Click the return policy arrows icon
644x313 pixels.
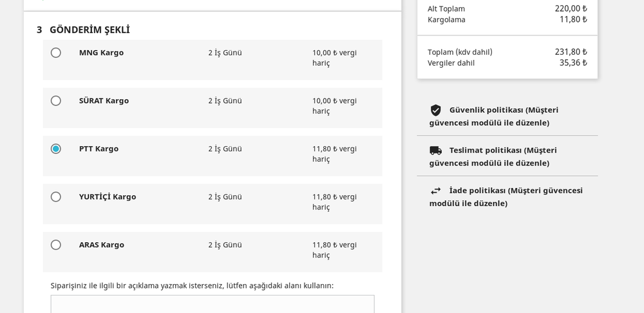tap(436, 191)
